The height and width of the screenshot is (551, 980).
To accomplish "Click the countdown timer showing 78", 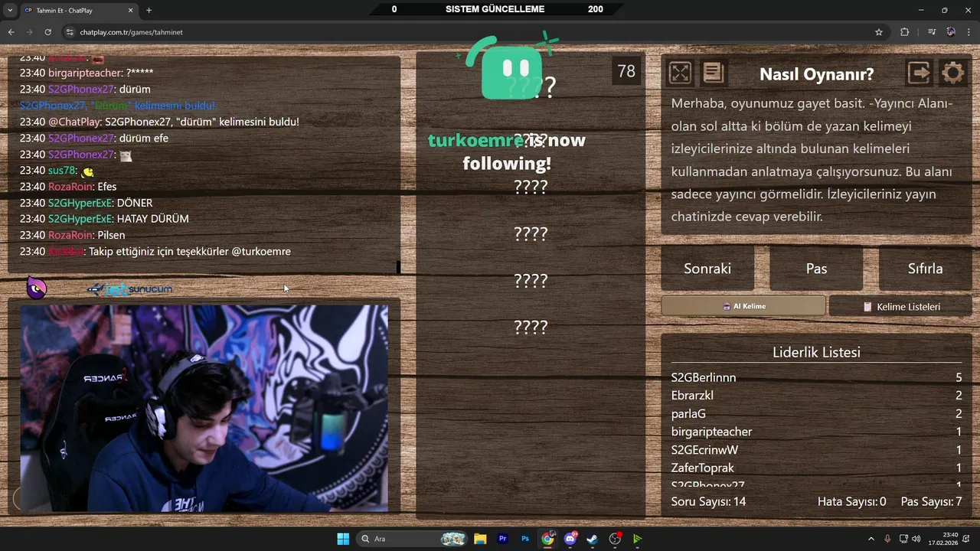I will (x=626, y=71).
